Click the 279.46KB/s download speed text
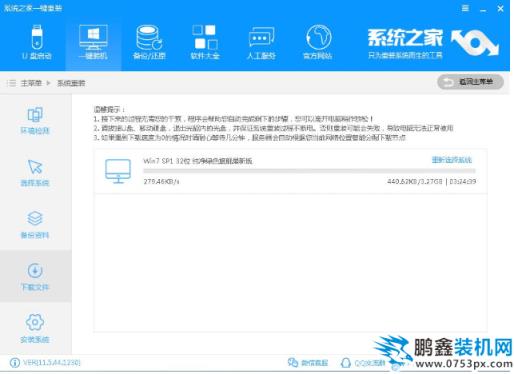514x374 pixels. tap(161, 182)
